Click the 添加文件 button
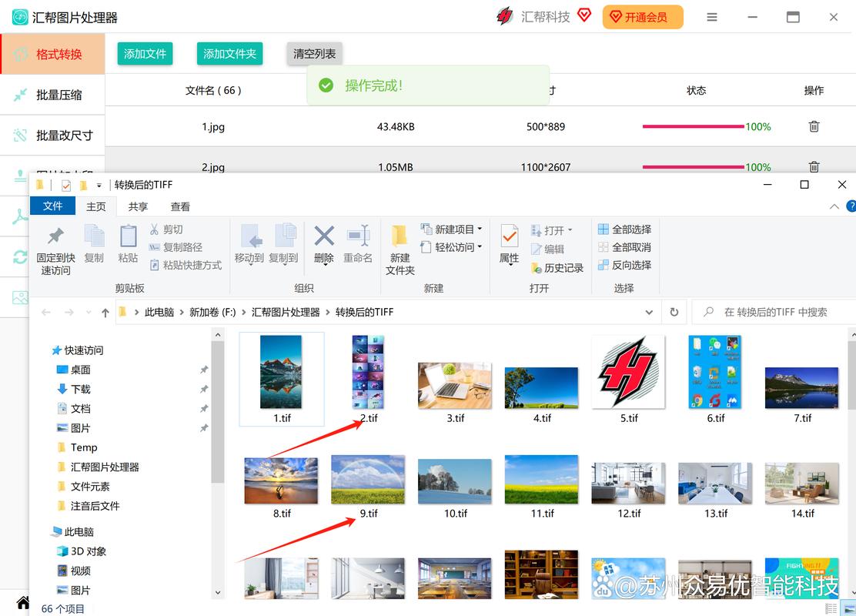The image size is (856, 616). [145, 54]
